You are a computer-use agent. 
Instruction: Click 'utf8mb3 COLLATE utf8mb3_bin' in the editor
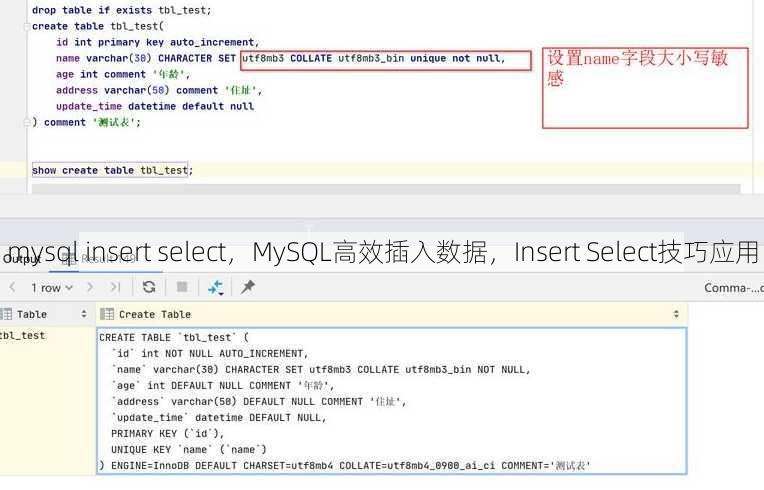pyautogui.click(x=323, y=58)
